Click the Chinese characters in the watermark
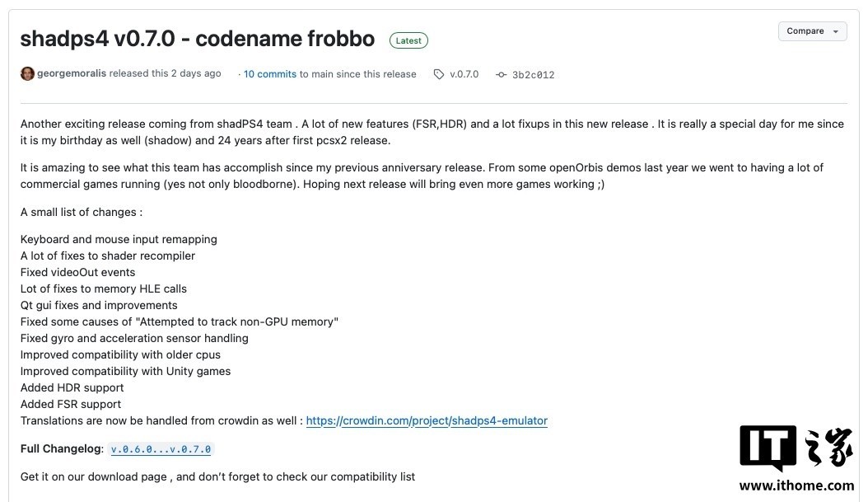This screenshot has width=868, height=502. point(828,447)
